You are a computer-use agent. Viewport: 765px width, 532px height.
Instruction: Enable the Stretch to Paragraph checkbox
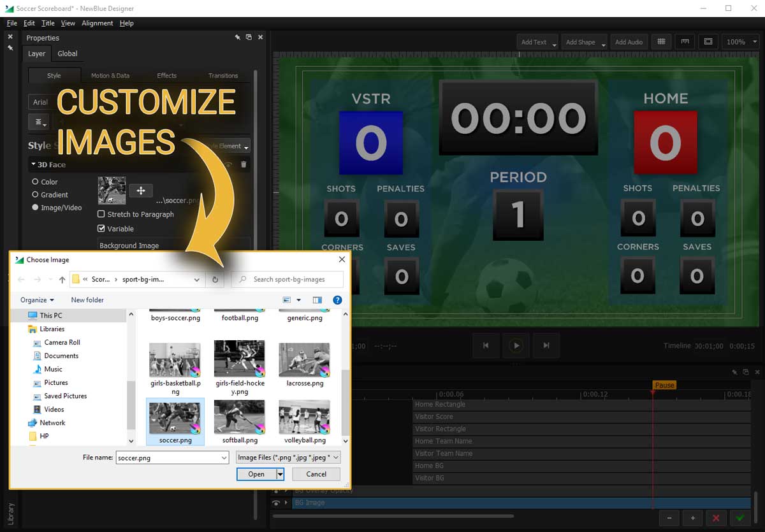click(x=101, y=214)
